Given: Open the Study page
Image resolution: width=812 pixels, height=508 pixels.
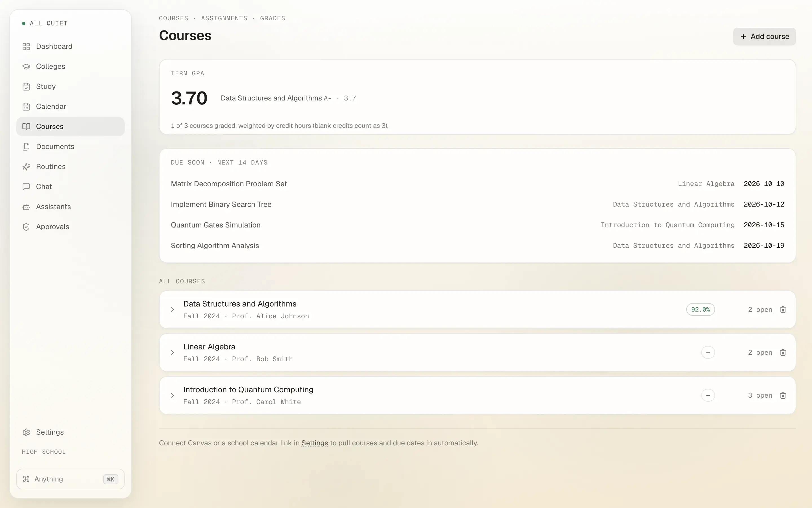Looking at the screenshot, I should pos(70,87).
